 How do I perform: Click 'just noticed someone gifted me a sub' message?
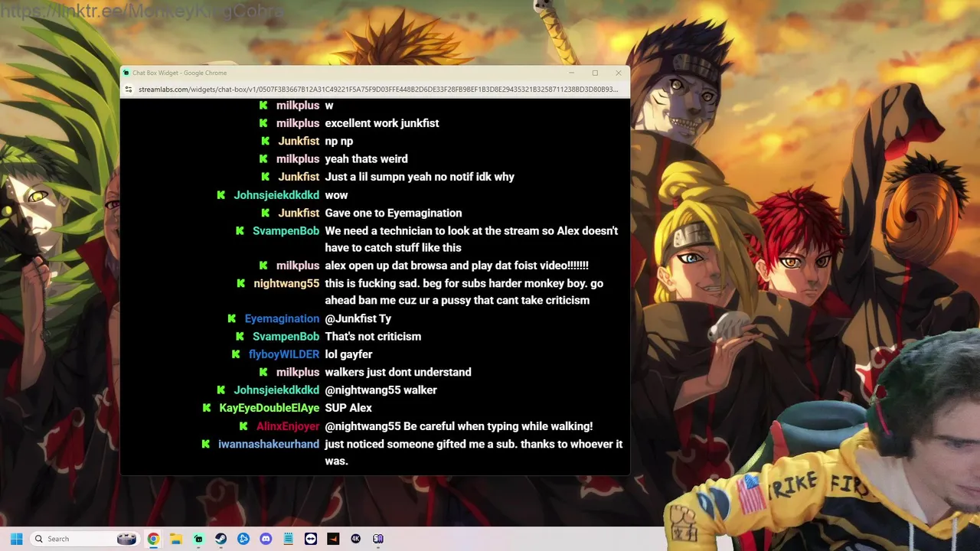click(474, 452)
